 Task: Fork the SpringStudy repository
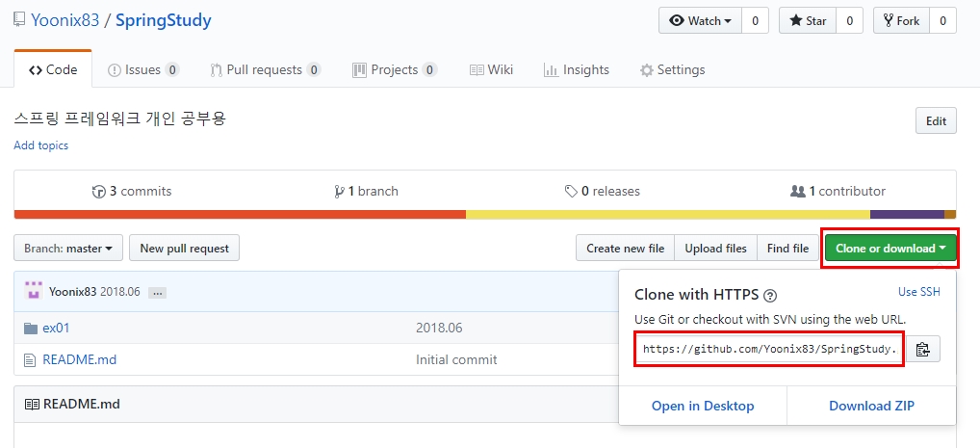click(901, 20)
